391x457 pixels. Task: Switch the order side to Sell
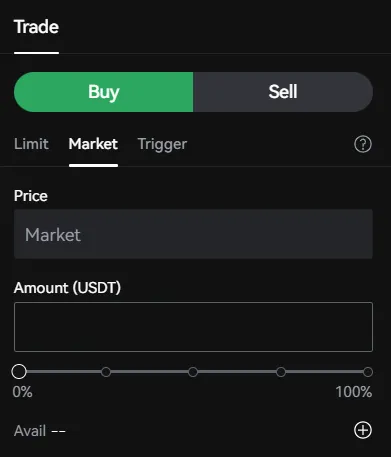point(283,92)
